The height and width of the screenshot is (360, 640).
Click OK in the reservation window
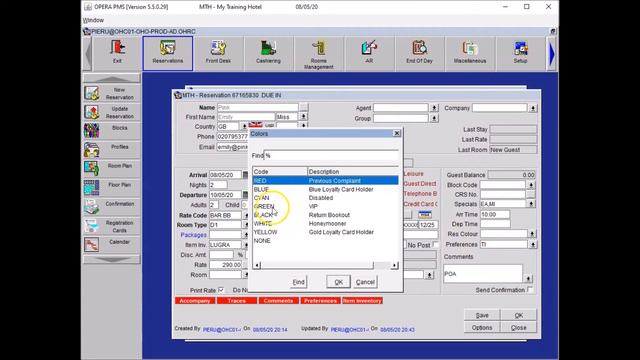tap(519, 316)
